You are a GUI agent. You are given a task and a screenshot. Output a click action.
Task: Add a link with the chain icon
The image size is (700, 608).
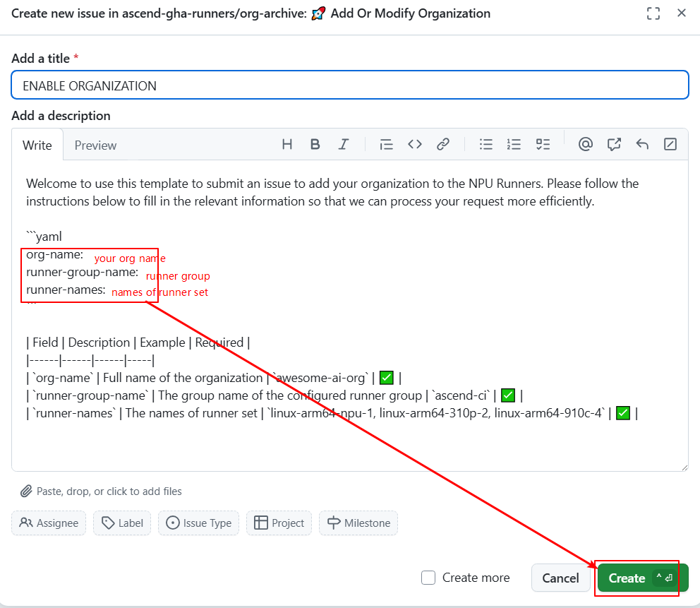click(443, 144)
